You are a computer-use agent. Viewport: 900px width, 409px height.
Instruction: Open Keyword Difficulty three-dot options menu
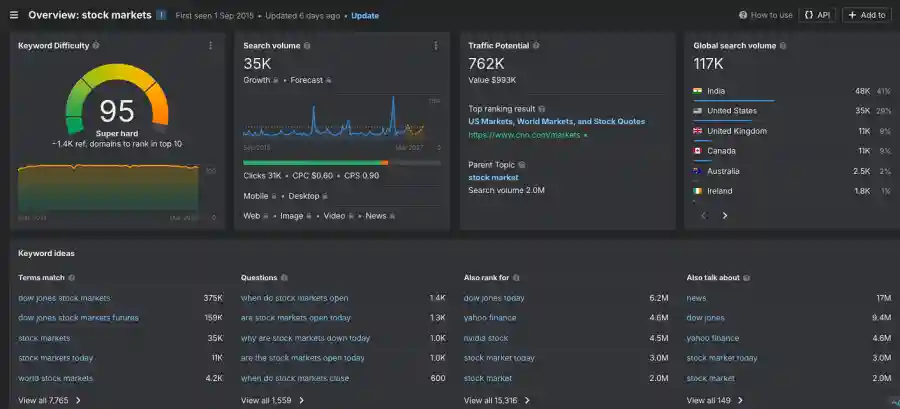click(210, 46)
